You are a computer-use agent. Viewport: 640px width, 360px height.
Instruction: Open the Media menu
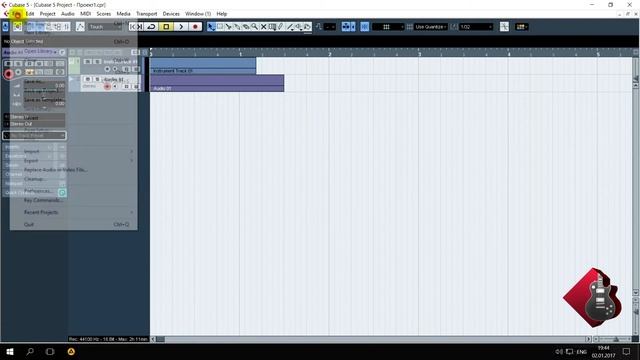[x=123, y=13]
